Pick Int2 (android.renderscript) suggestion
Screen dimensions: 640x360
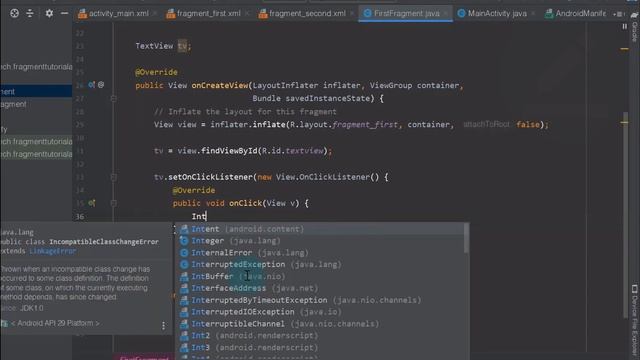pos(320,336)
